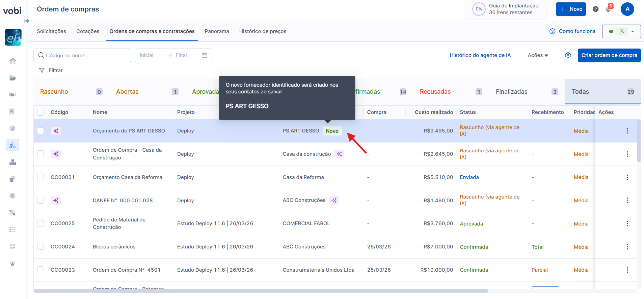This screenshot has height=299, width=644.
Task: Expand the Ações dropdown menu
Action: (x=538, y=55)
